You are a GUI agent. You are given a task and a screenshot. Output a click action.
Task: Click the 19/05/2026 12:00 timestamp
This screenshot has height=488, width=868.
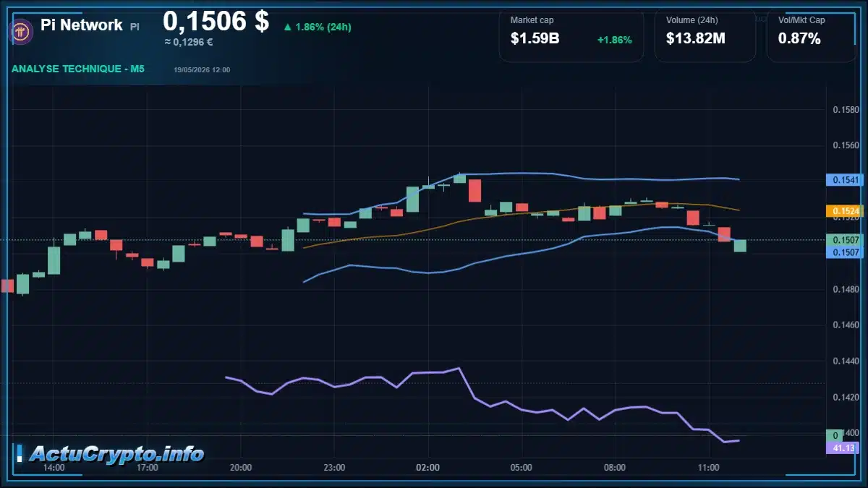[202, 69]
